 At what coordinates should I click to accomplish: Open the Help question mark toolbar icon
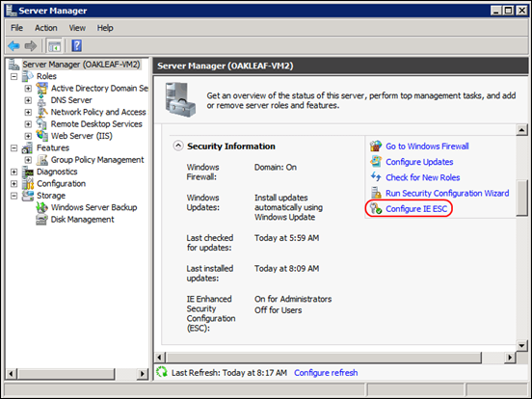[77, 46]
